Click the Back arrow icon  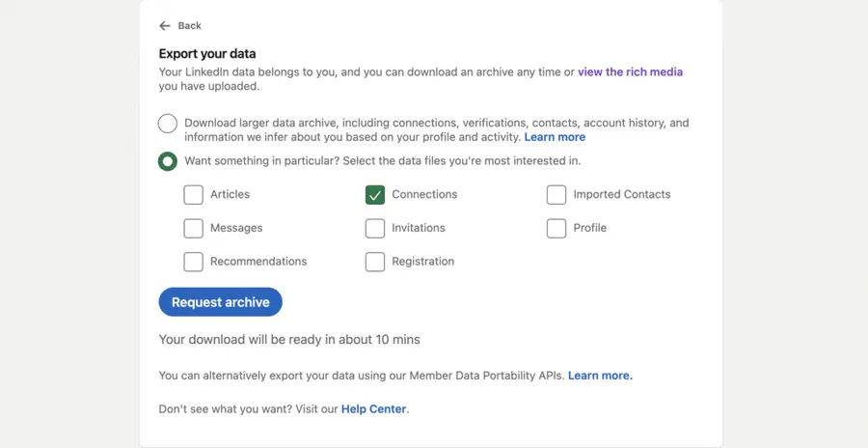point(164,25)
